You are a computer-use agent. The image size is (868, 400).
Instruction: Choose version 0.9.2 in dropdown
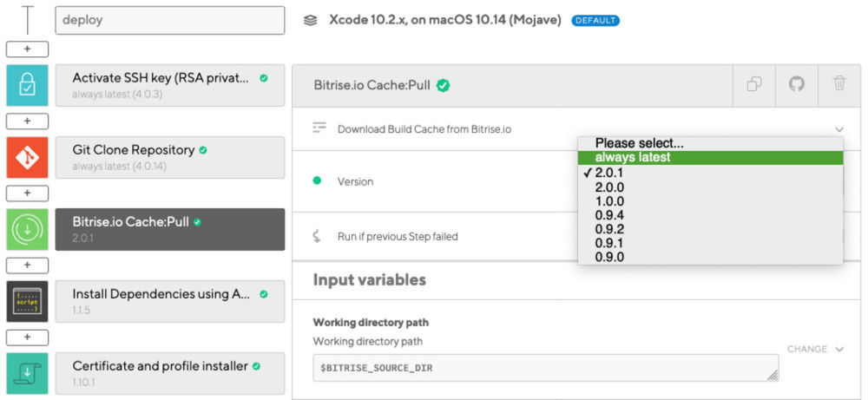(710, 229)
